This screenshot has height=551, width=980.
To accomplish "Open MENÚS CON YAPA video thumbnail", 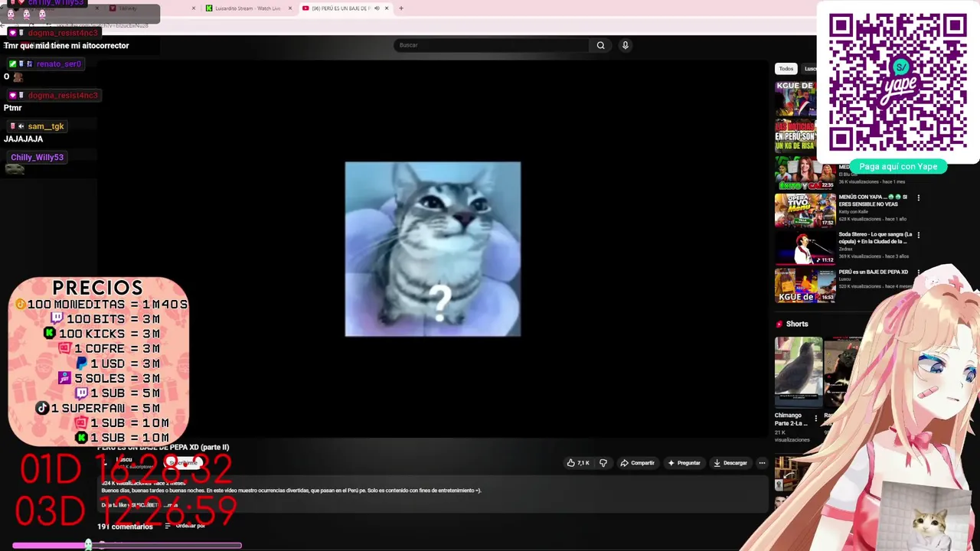I will 805,210.
